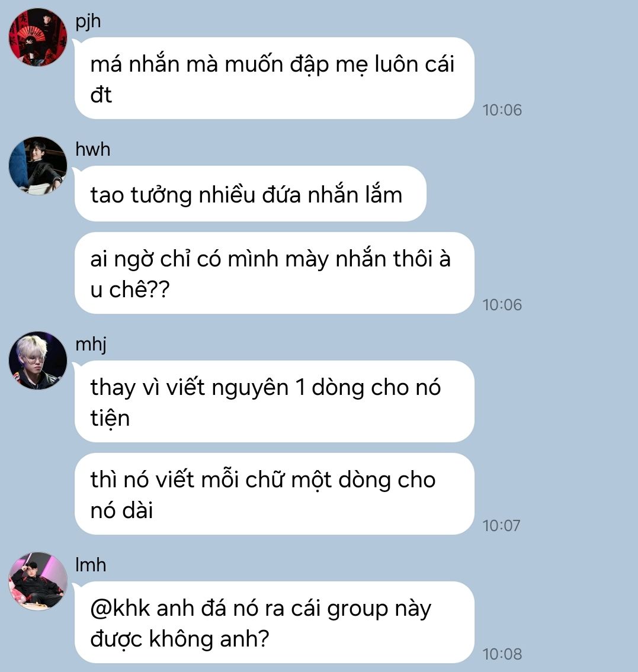This screenshot has height=672, width=638.
Task: Click the 10:07 timestamp beside mhj's message
Action: coord(501,526)
